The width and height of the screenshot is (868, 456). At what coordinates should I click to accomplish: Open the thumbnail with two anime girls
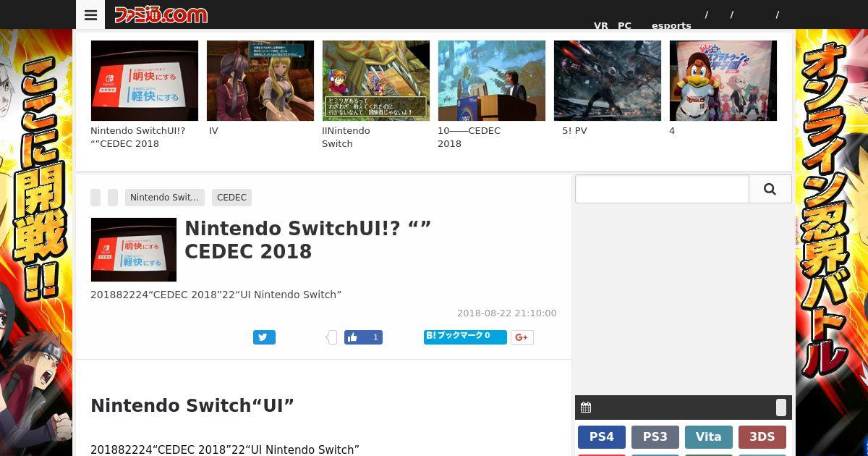tap(260, 80)
